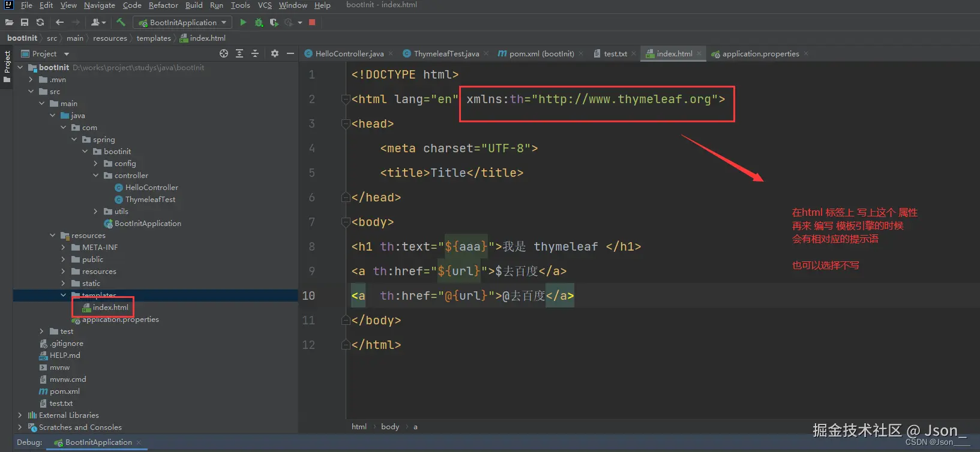Image resolution: width=980 pixels, height=452 pixels.
Task: Expand the static folder
Action: click(x=64, y=284)
